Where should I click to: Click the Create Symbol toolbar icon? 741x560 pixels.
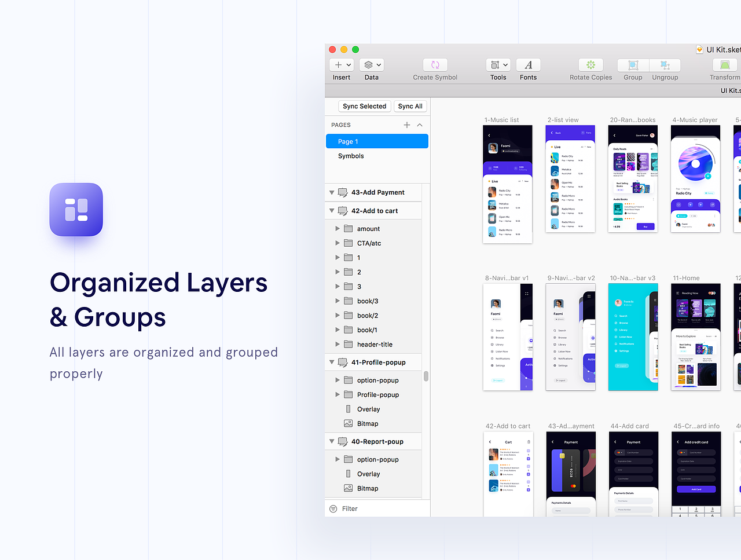click(435, 65)
